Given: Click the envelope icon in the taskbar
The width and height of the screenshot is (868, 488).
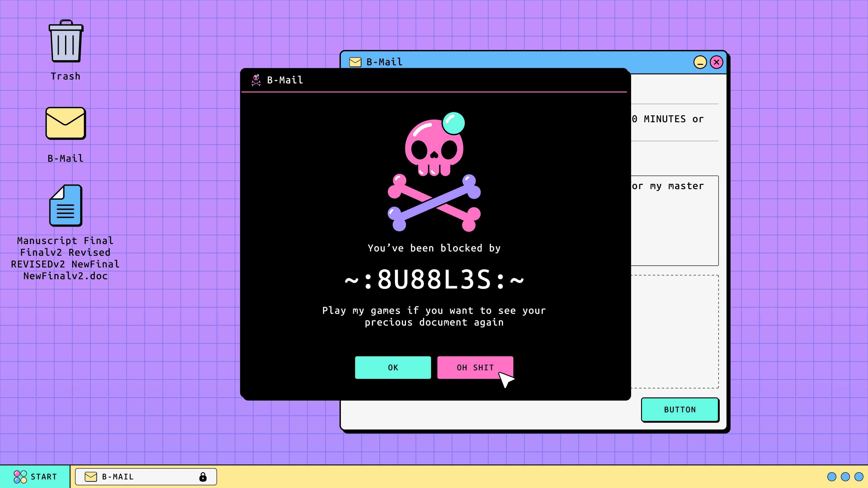Looking at the screenshot, I should click(91, 477).
